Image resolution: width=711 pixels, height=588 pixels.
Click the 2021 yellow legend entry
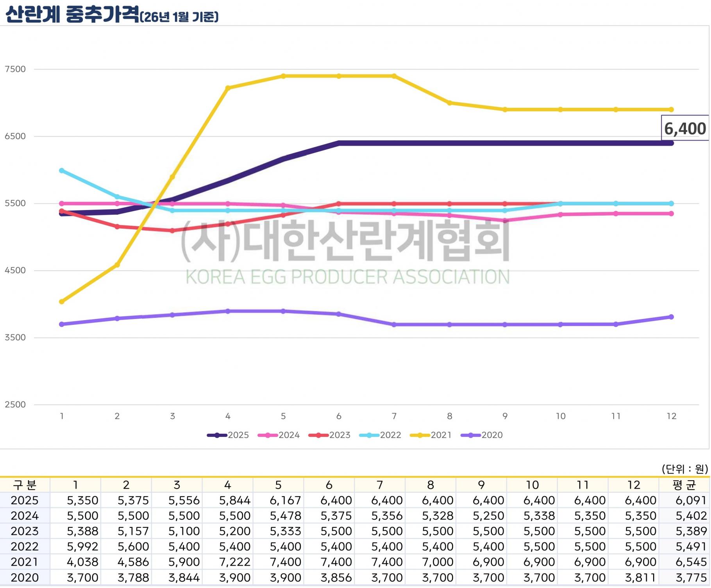click(x=431, y=435)
